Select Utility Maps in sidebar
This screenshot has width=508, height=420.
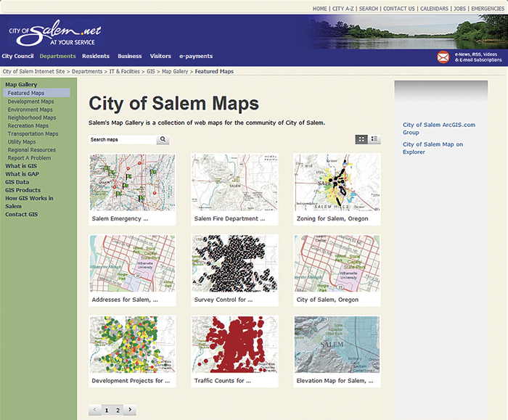tap(22, 142)
